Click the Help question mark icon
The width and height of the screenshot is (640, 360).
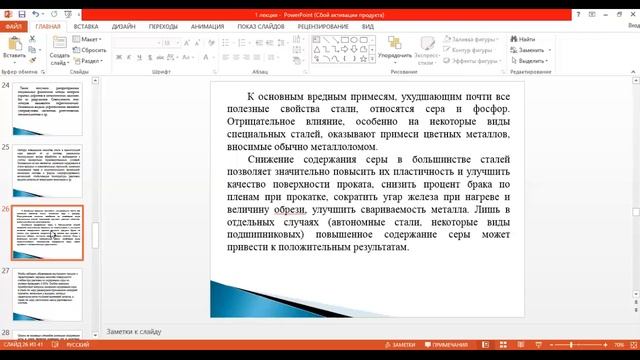[578, 14]
